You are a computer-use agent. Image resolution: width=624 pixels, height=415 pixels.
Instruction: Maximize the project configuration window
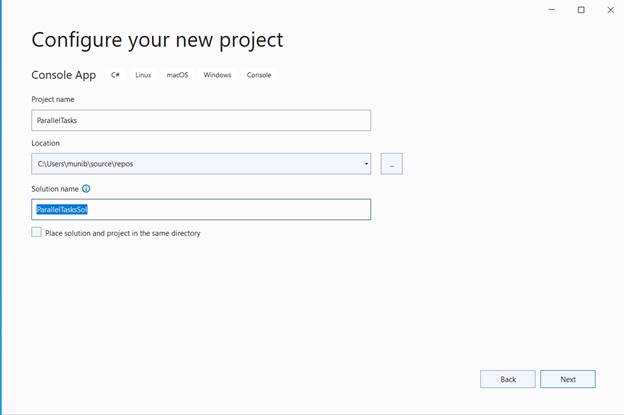click(x=581, y=10)
